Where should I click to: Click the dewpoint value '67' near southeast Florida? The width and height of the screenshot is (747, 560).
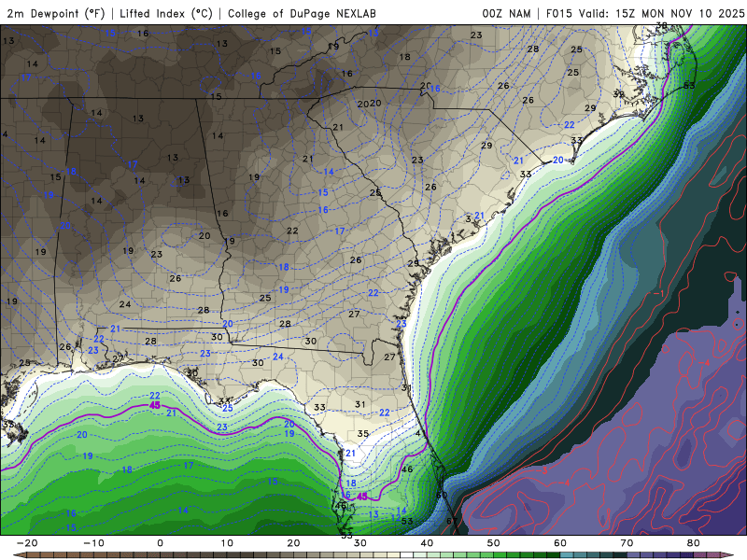pyautogui.click(x=452, y=521)
